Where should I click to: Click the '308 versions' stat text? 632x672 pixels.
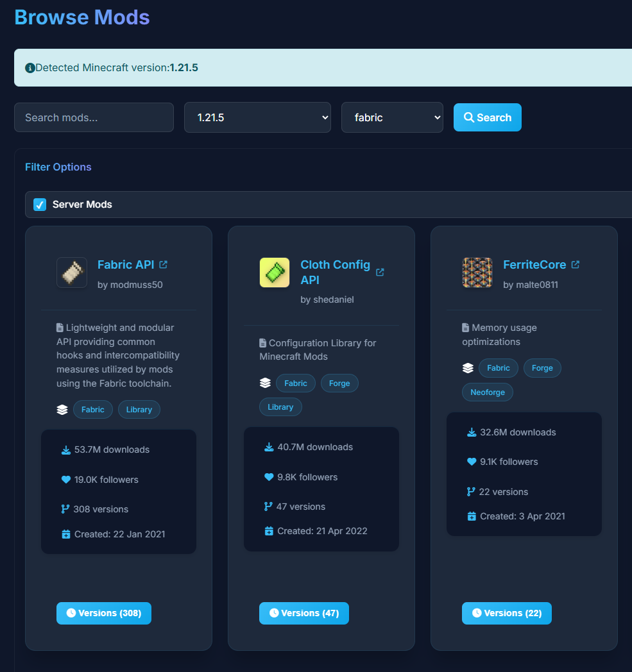[101, 509]
